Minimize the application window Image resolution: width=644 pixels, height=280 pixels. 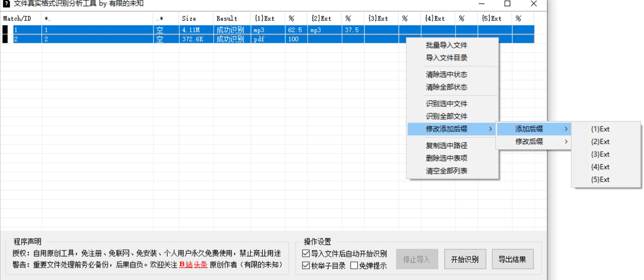pyautogui.click(x=482, y=4)
